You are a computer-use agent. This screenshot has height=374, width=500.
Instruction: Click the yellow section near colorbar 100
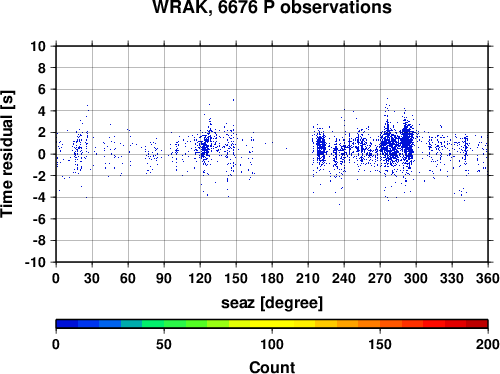272,324
